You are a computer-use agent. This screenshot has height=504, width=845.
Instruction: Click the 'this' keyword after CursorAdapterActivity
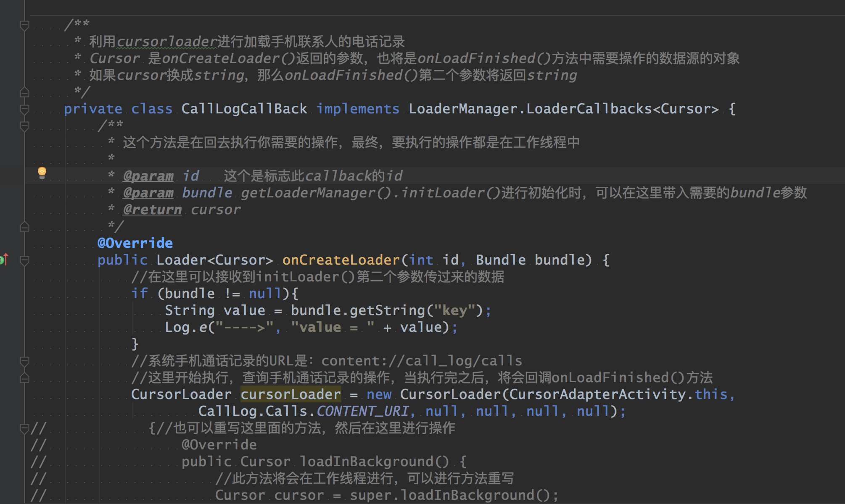[711, 394]
